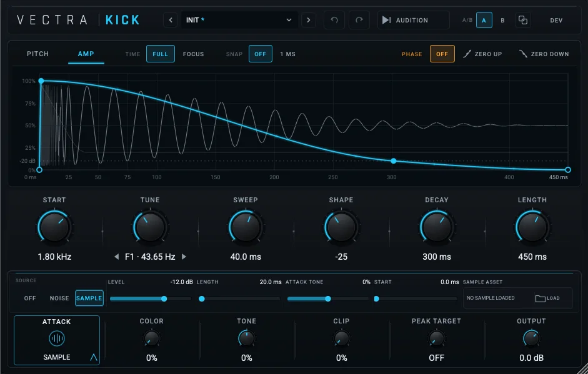The height and width of the screenshot is (374, 588).
Task: Click the PEAK TARGET OFF value
Action: 437,358
